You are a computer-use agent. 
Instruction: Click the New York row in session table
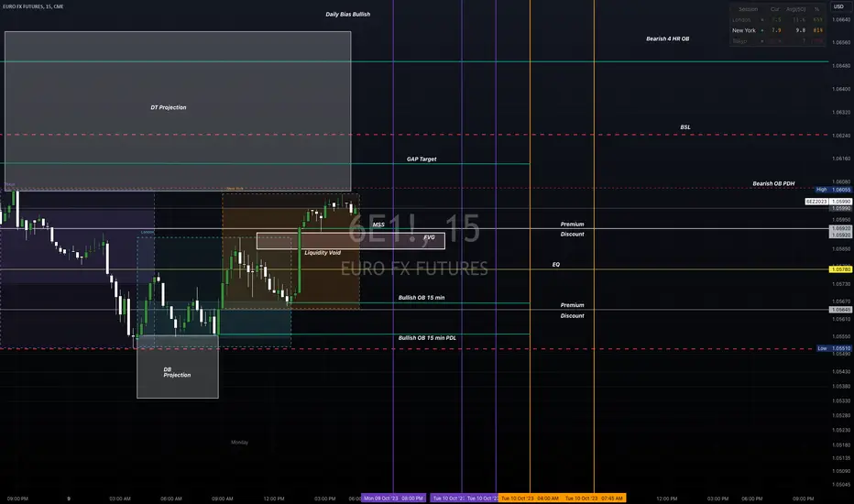tap(777, 30)
